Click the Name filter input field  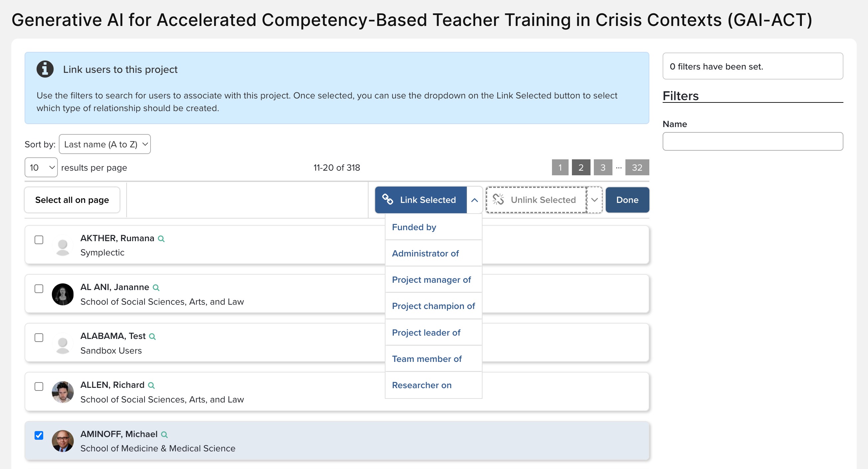(x=752, y=142)
